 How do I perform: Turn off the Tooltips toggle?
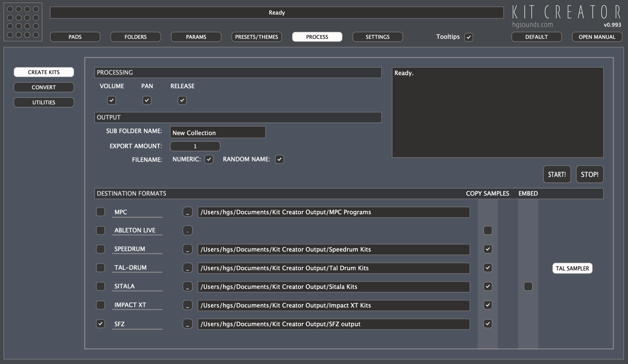469,37
